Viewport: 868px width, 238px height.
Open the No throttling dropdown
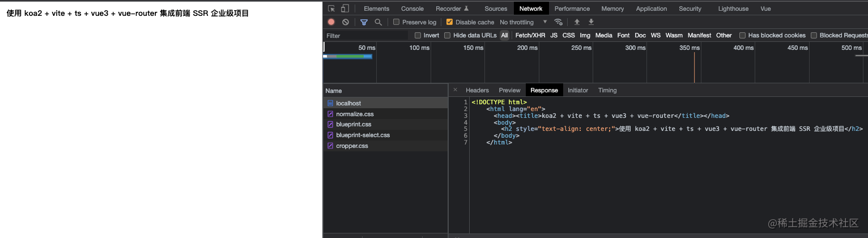coord(524,22)
